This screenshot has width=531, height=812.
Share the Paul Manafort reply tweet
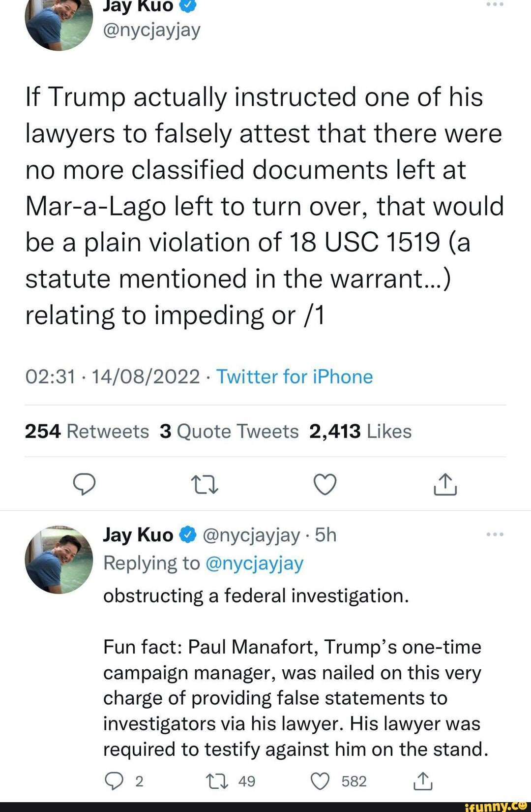click(423, 781)
